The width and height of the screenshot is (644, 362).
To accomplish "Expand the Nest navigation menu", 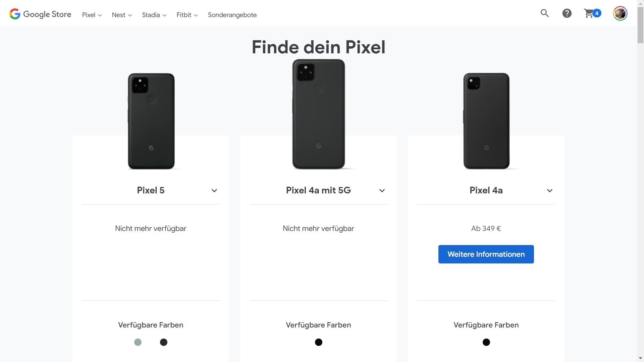I will tap(122, 15).
